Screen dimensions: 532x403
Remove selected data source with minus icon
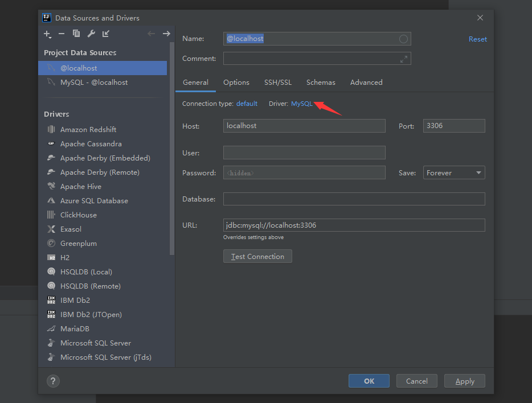click(x=62, y=34)
